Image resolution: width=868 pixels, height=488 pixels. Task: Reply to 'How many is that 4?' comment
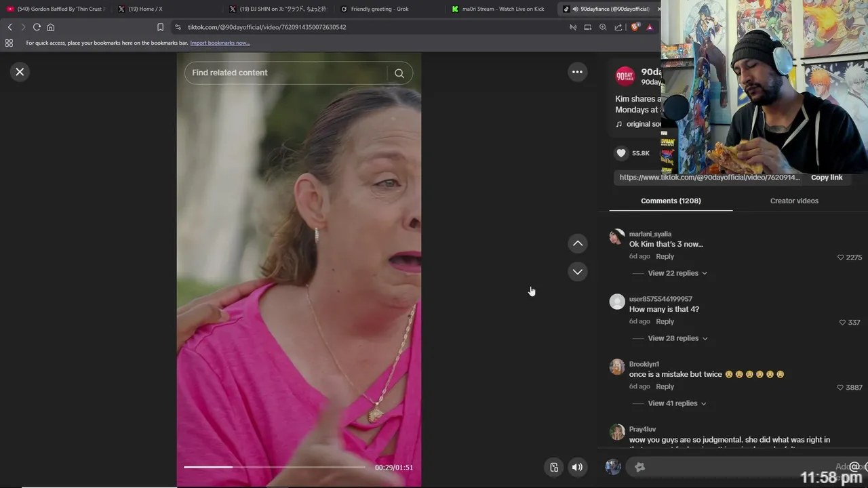[665, 321]
